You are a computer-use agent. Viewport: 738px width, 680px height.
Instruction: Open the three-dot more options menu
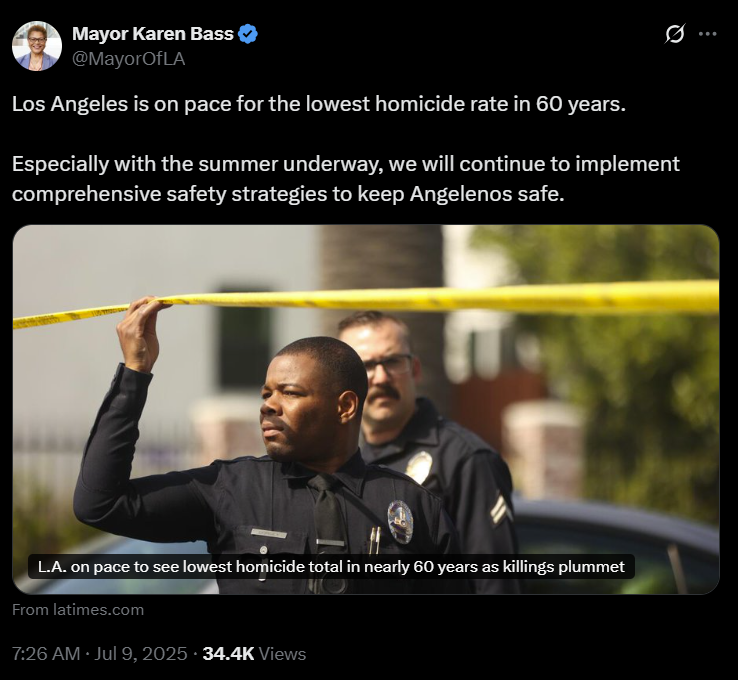click(708, 34)
